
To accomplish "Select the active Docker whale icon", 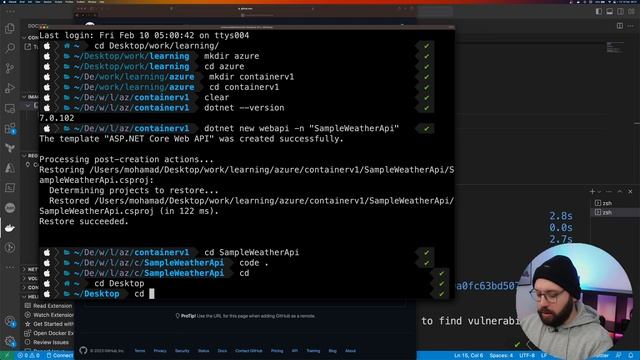I will (x=10, y=228).
